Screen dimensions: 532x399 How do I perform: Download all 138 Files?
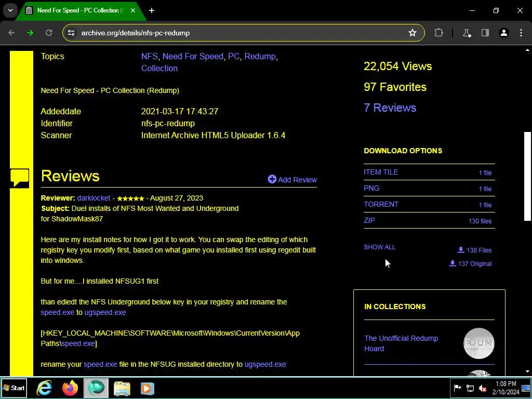tap(474, 250)
